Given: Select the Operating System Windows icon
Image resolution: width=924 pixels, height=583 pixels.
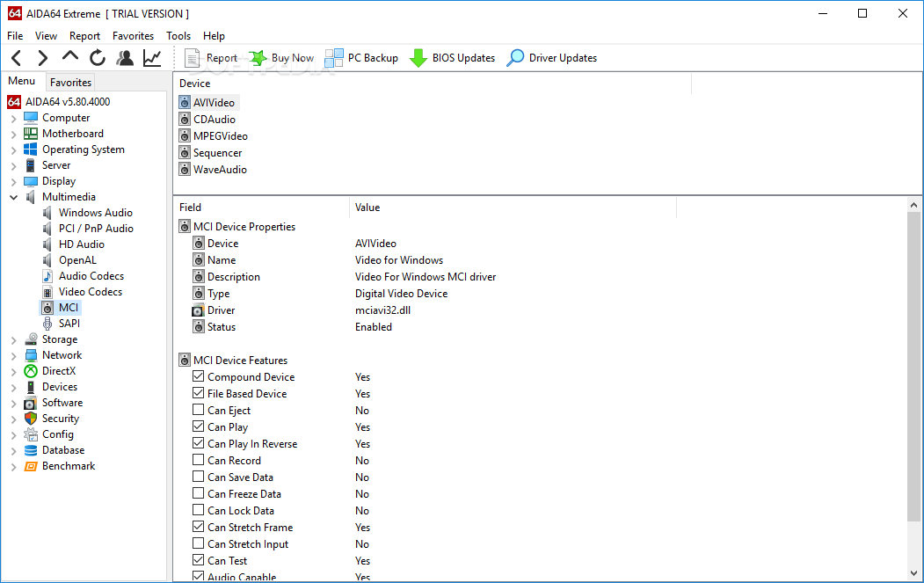Looking at the screenshot, I should coord(31,149).
